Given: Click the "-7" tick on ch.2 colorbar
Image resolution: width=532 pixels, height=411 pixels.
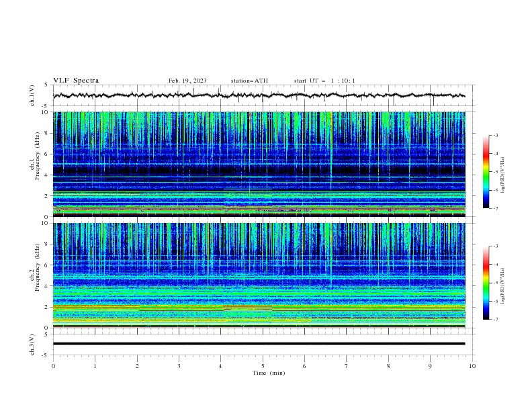Looking at the screenshot, I should pos(496,320).
